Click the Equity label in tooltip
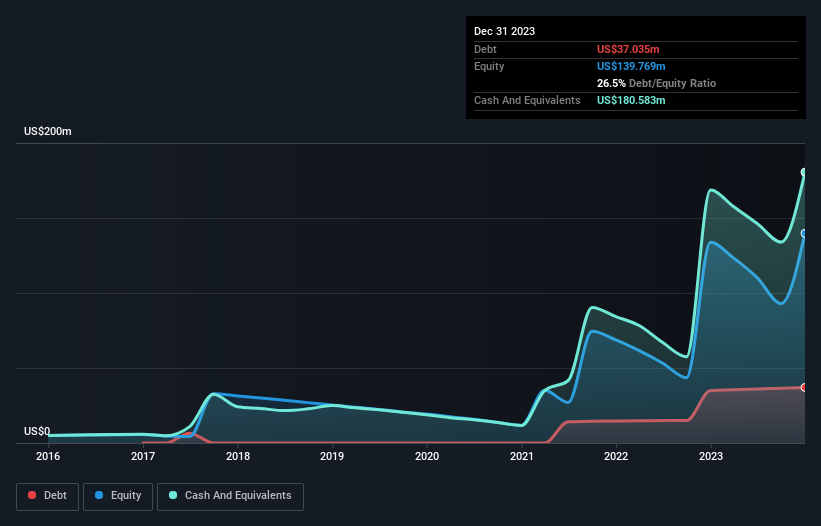The height and width of the screenshot is (526, 821). tap(489, 66)
